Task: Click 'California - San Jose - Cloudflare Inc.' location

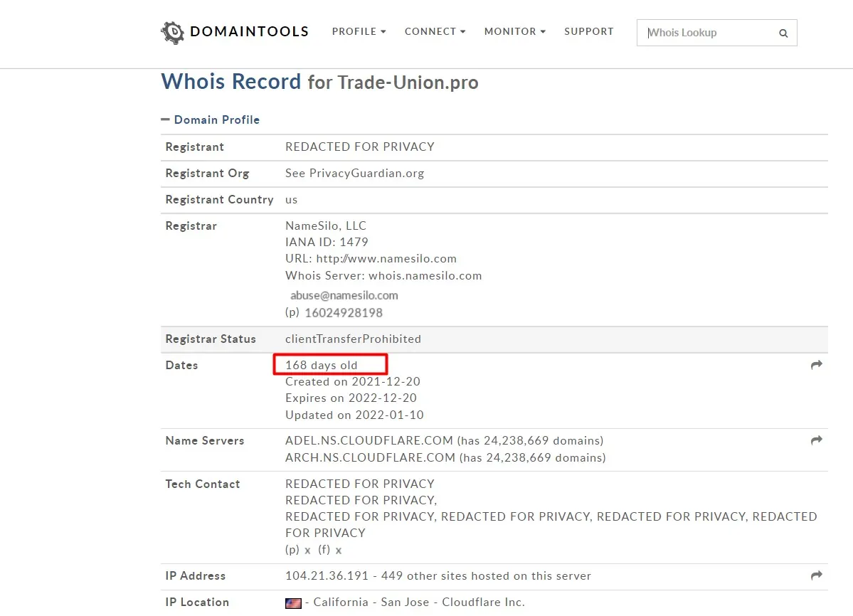Action: [x=419, y=602]
